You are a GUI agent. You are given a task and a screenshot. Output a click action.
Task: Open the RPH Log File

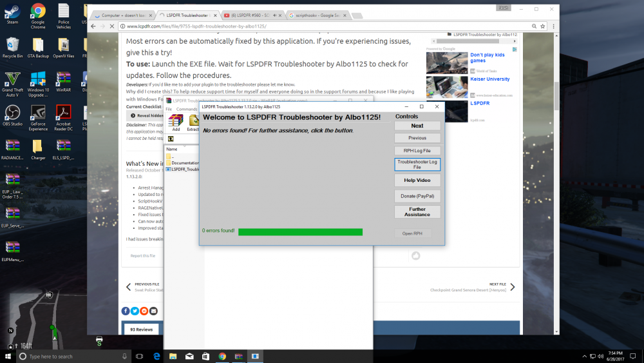[x=417, y=151]
